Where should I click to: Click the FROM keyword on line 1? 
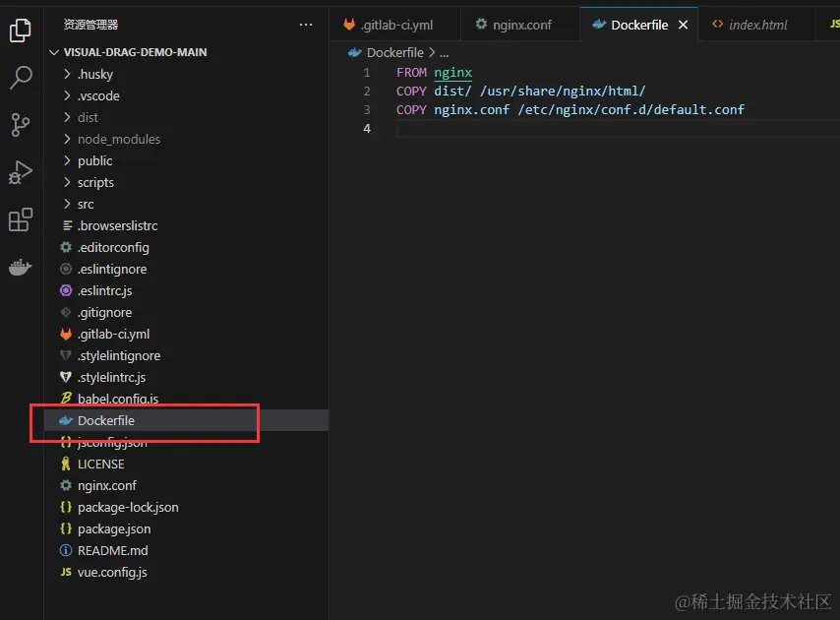411,73
